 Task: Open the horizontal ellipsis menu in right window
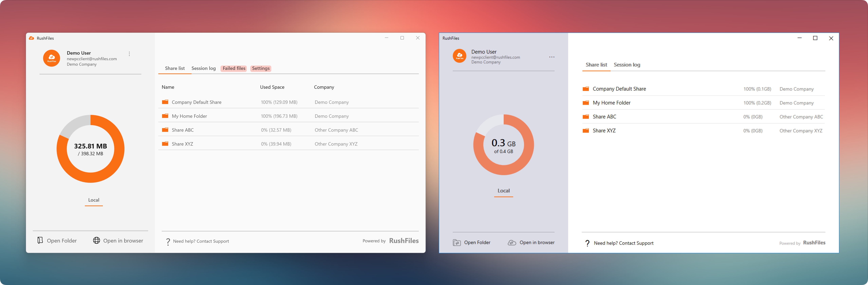click(x=552, y=57)
